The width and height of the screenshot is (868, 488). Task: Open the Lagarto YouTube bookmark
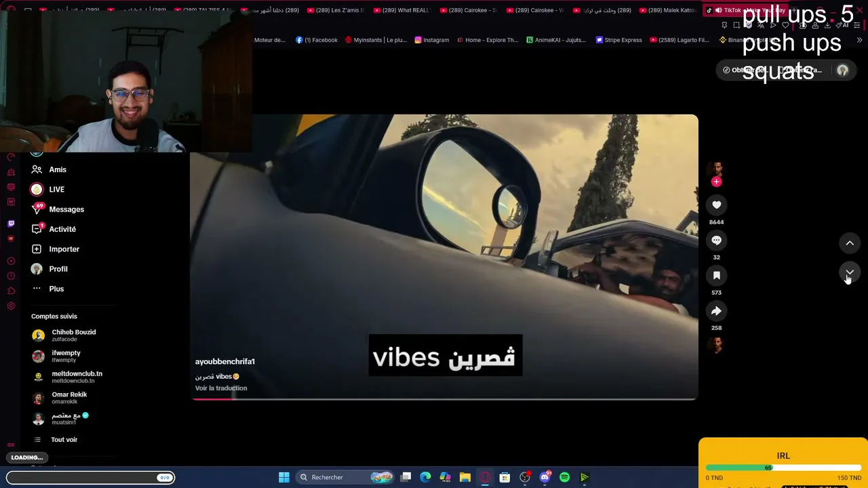pos(679,40)
